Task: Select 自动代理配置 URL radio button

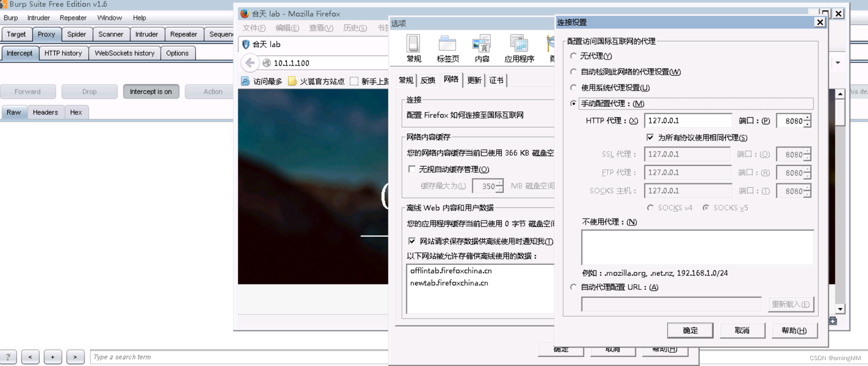Action: pyautogui.click(x=573, y=287)
